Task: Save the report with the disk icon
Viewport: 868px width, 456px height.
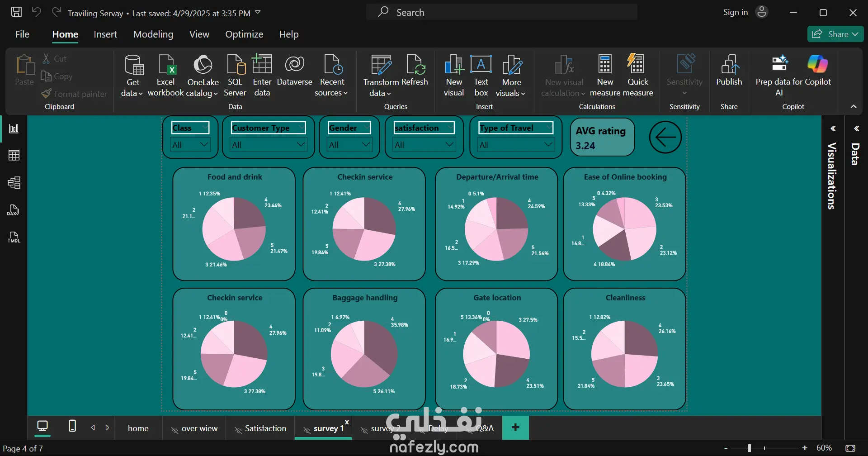Action: click(16, 12)
